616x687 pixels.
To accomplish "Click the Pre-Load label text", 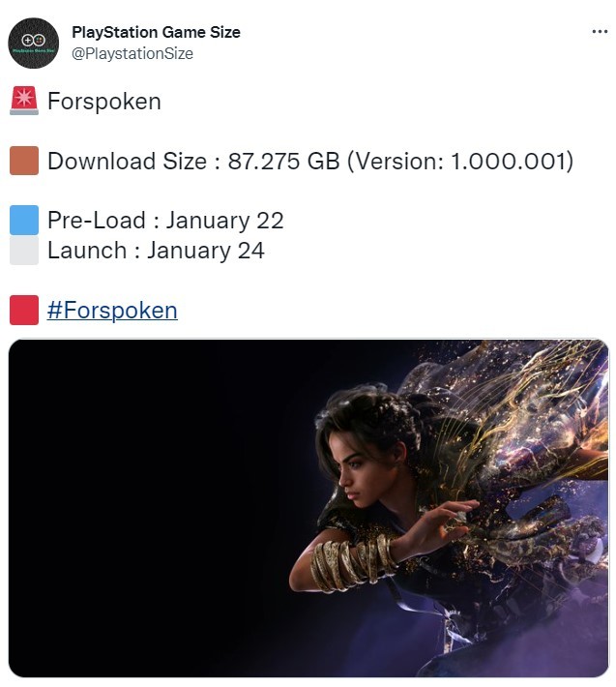I will pyautogui.click(x=97, y=220).
